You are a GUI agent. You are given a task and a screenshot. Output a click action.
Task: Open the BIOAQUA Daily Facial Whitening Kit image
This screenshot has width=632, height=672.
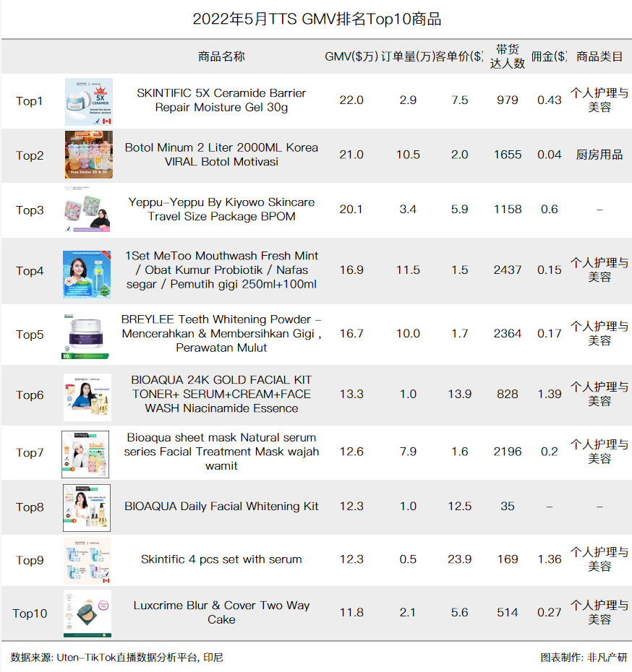87,508
